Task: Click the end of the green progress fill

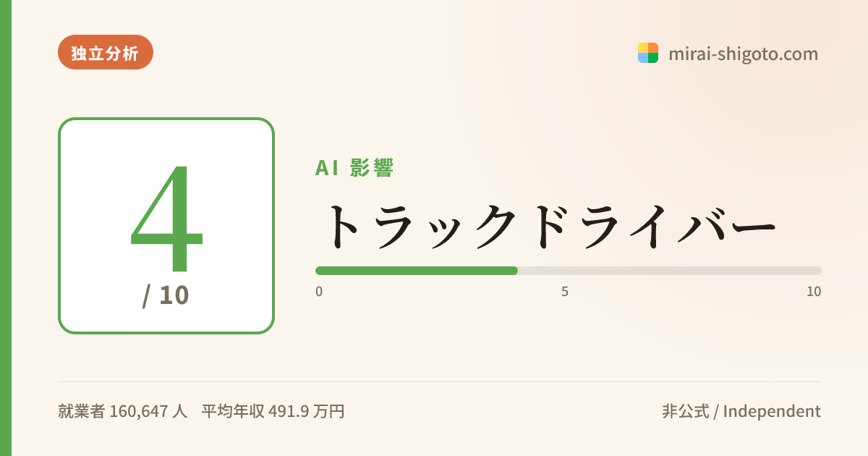Action: pos(516,271)
